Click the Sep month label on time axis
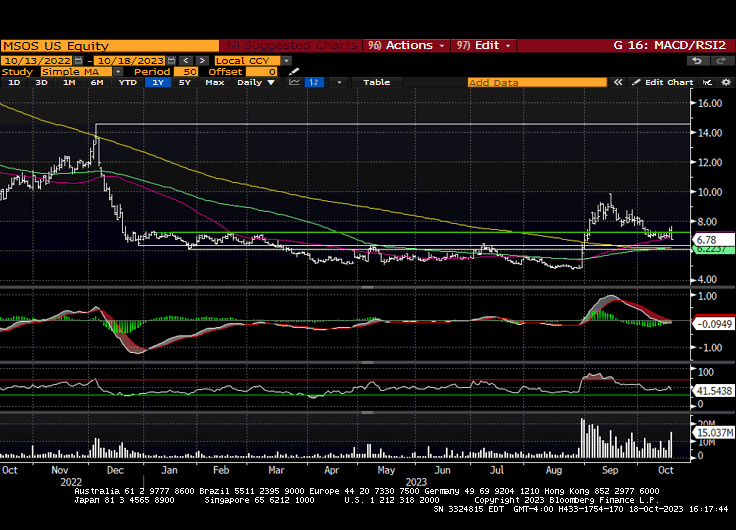Image resolution: width=736 pixels, height=530 pixels. pos(610,470)
